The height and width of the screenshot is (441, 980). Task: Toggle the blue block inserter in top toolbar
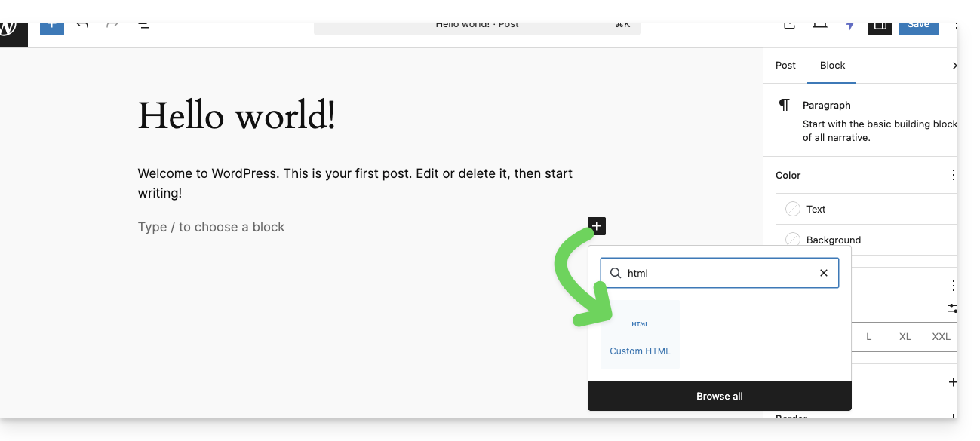pos(52,26)
